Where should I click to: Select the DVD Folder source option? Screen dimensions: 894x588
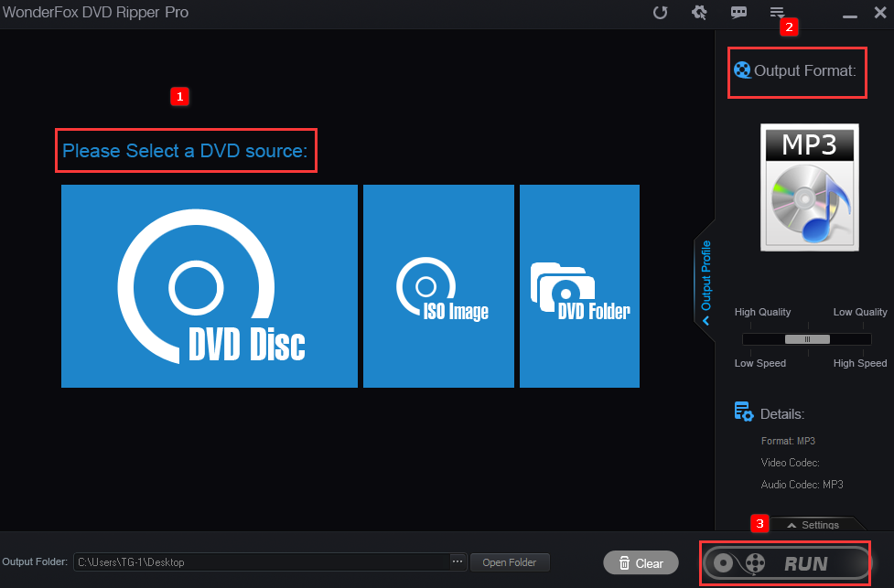pyautogui.click(x=579, y=285)
